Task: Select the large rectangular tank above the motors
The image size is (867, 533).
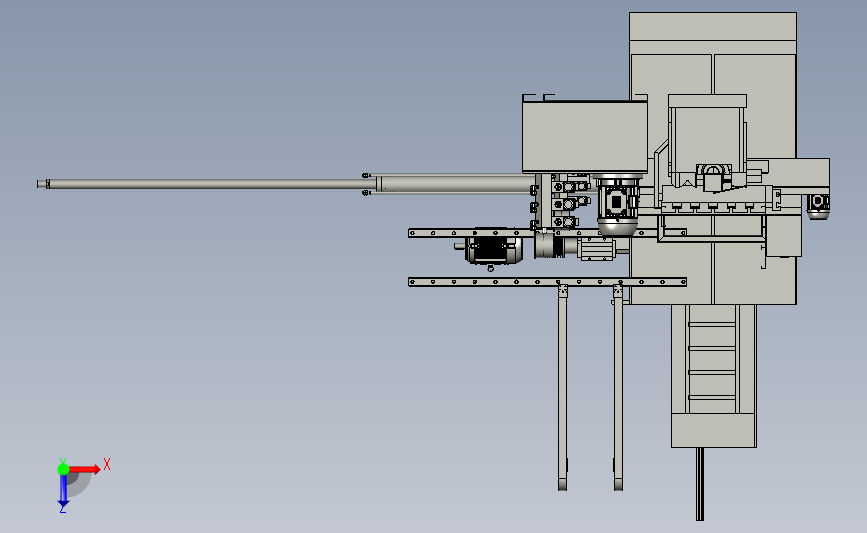Action: click(x=585, y=137)
